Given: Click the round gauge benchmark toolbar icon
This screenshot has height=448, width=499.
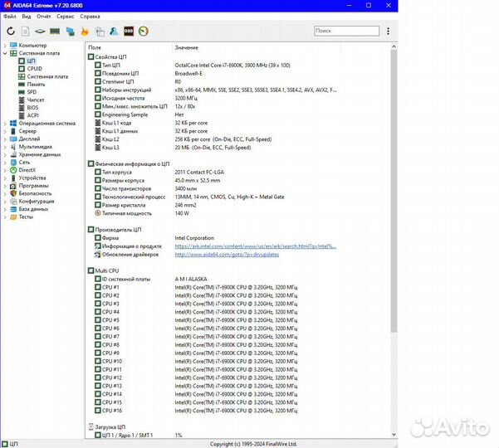Looking at the screenshot, I should coord(144,32).
